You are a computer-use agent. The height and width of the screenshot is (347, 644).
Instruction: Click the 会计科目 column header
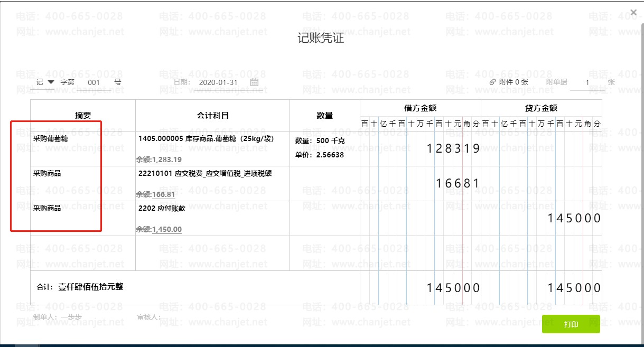click(x=212, y=116)
